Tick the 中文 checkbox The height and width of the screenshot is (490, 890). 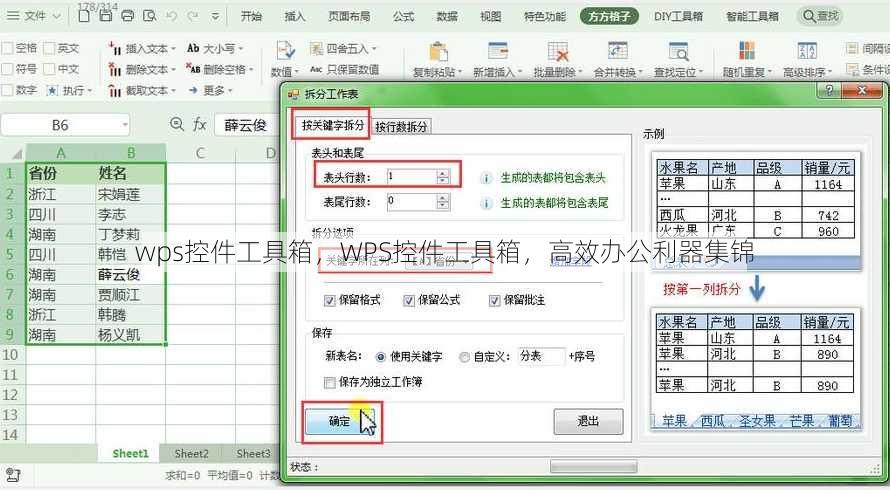49,69
